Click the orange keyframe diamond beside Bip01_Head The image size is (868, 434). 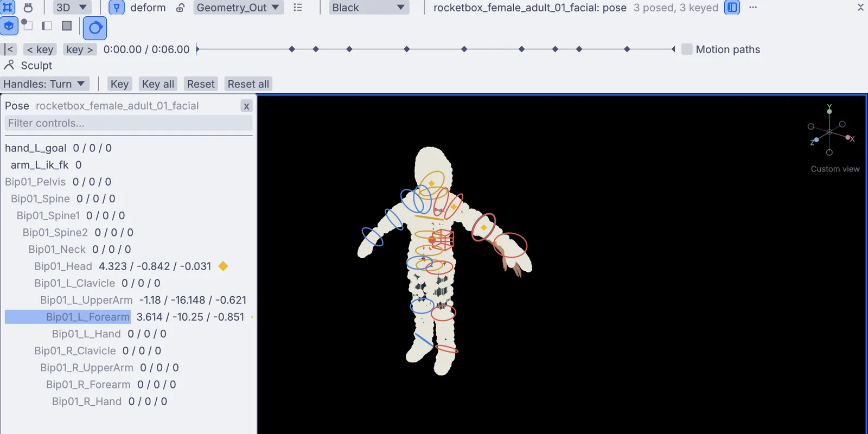tap(223, 266)
